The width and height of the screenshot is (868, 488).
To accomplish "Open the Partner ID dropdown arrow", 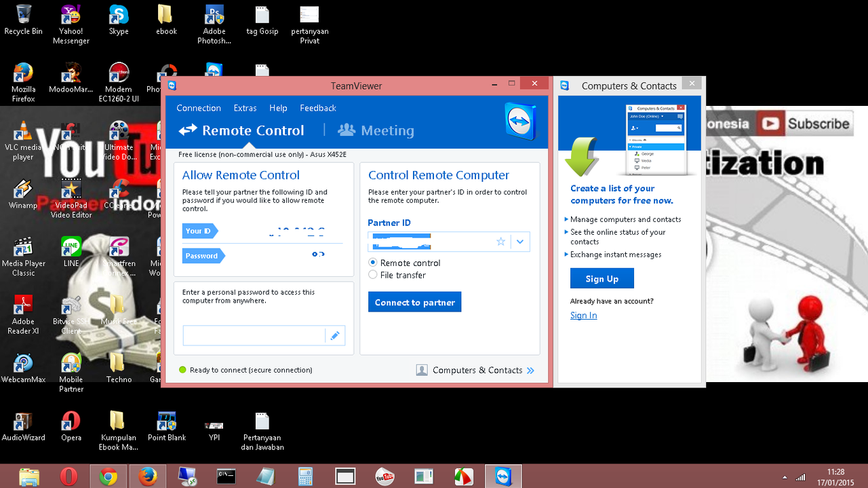I will click(520, 241).
